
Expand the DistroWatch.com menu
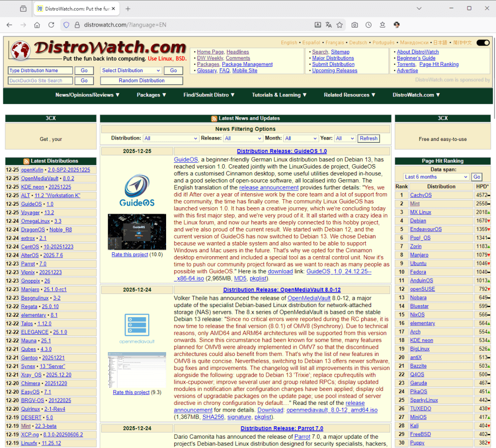(x=416, y=95)
